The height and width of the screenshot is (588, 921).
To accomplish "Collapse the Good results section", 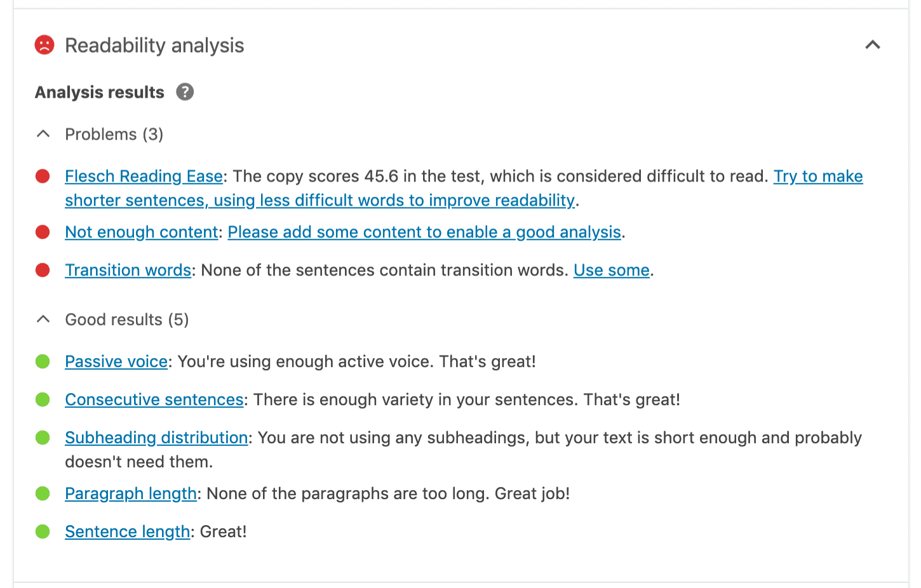I will coord(43,319).
